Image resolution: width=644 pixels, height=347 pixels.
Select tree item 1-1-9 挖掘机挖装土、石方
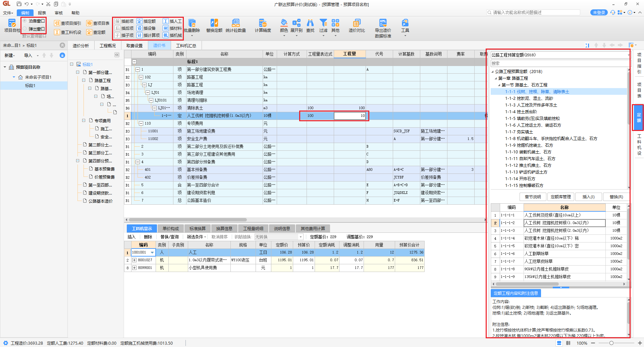point(529,145)
